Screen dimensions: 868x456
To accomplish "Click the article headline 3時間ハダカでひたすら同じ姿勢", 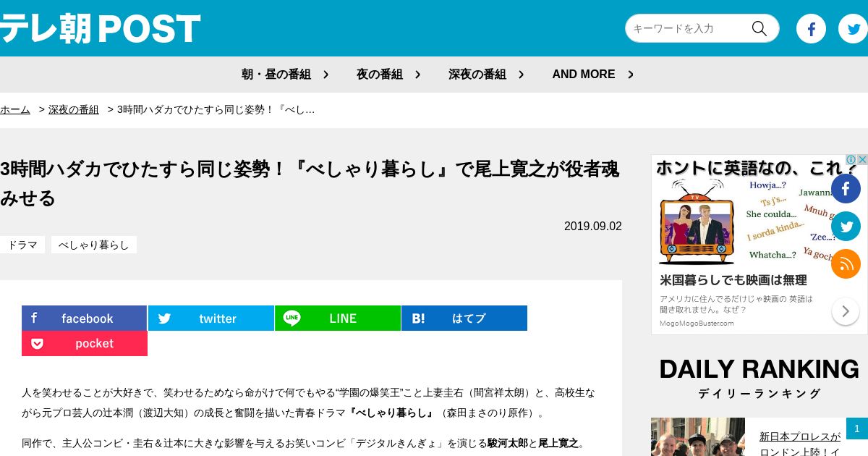I will pos(310,183).
